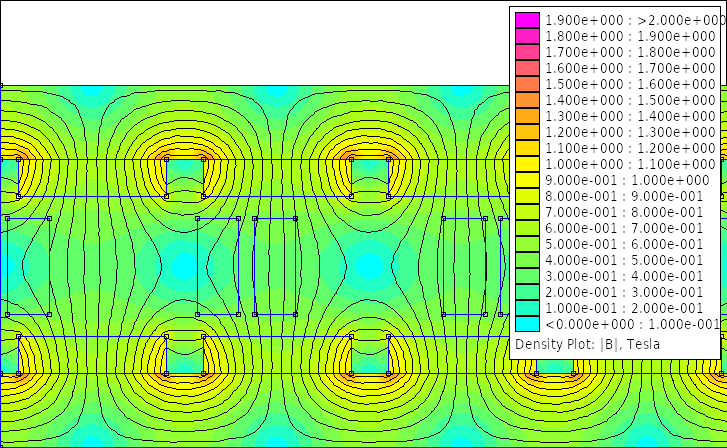727x448 pixels.
Task: Select legend text "<0.000e+000 : 1.000e-001"
Action: click(x=632, y=324)
